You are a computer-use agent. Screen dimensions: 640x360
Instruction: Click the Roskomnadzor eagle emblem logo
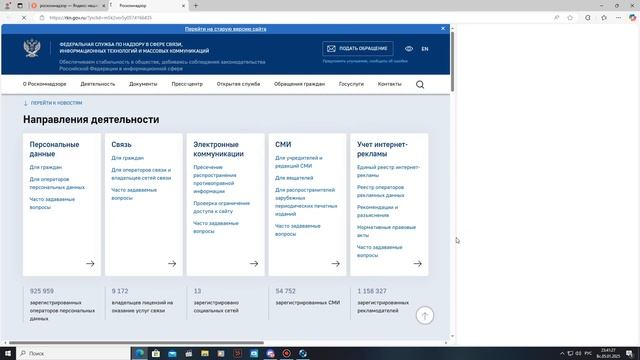(x=32, y=48)
